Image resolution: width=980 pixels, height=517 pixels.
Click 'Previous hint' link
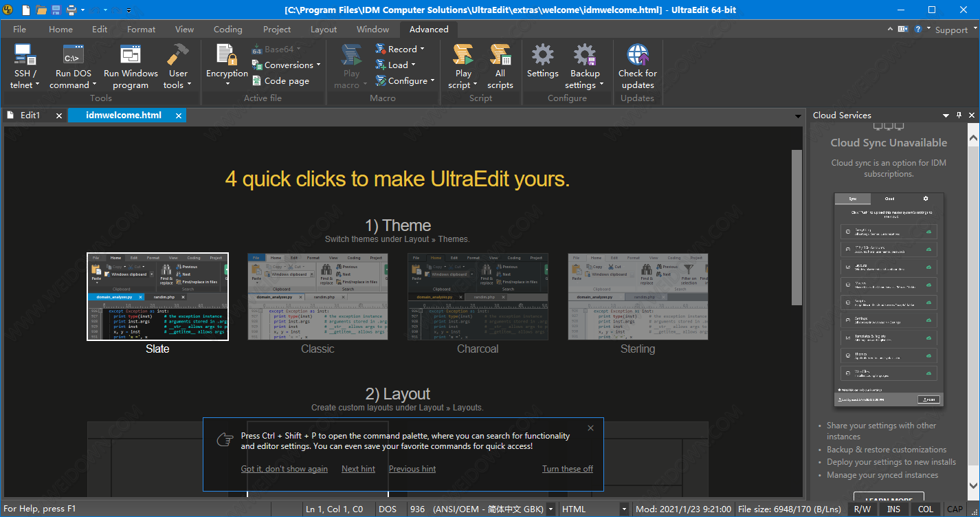point(412,469)
